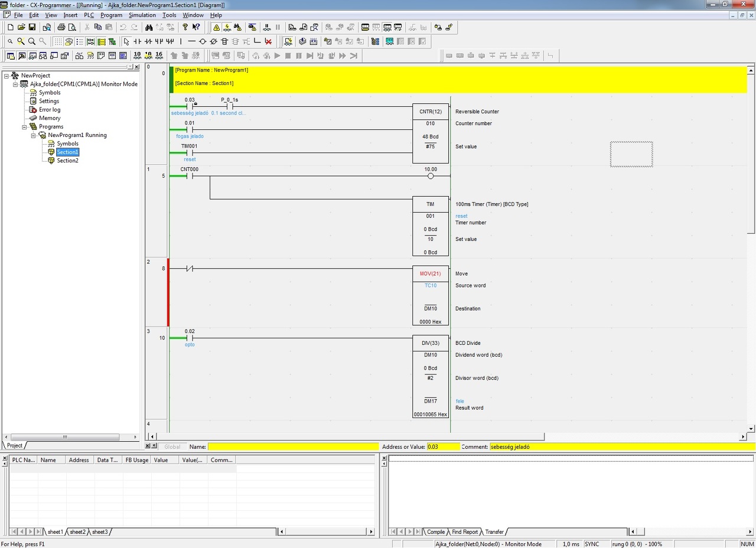This screenshot has height=548, width=756.
Task: Collapse the Ajka_folder PLC tree node
Action: [15, 84]
